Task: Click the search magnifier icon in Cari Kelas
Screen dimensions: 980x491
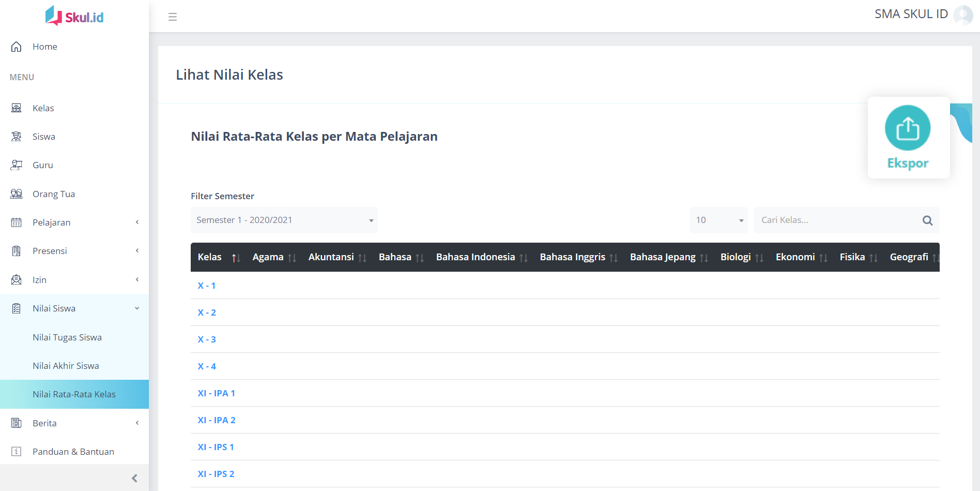Action: [927, 220]
